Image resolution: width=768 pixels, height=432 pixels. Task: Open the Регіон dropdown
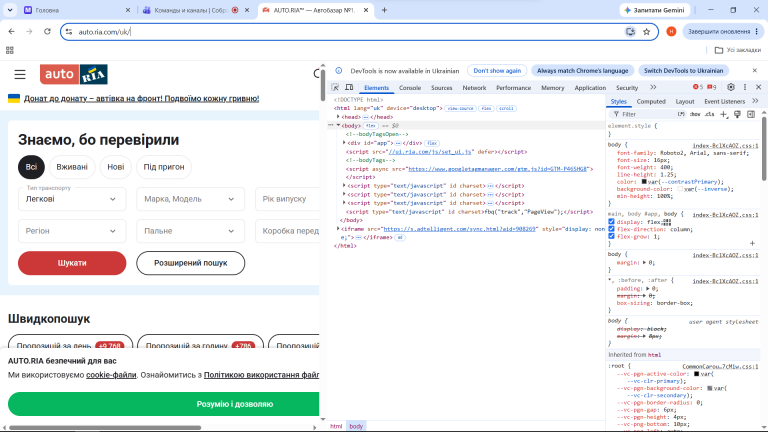tap(72, 231)
